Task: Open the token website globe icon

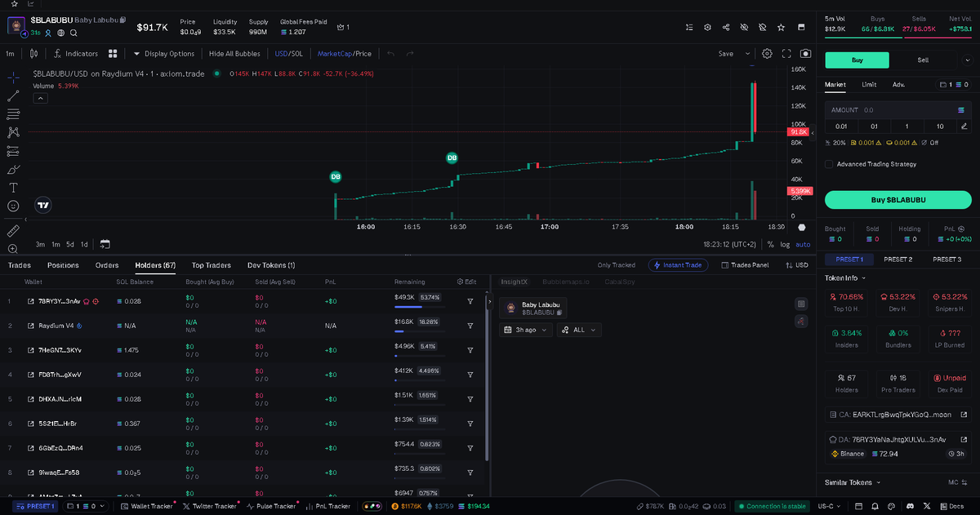Action: [x=61, y=33]
